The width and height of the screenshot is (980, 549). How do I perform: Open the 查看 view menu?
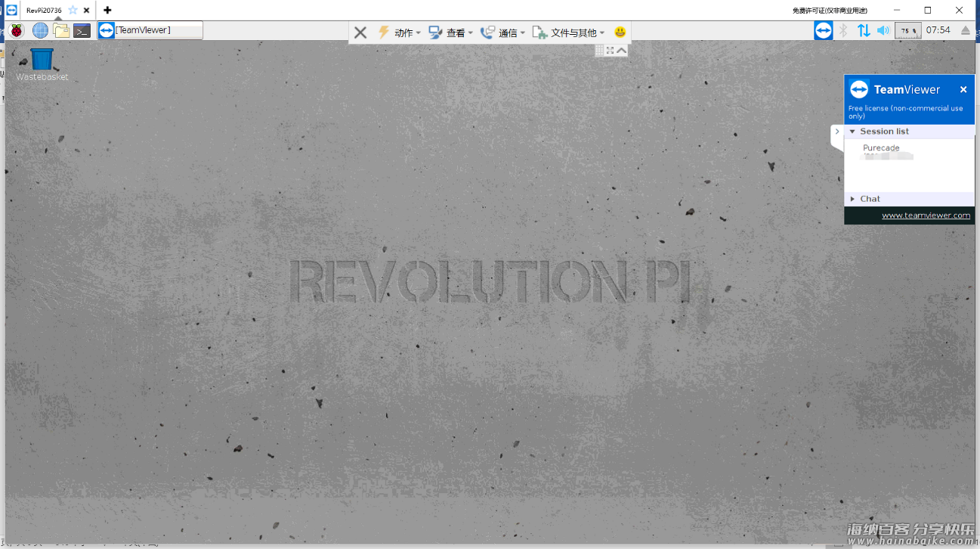[450, 33]
